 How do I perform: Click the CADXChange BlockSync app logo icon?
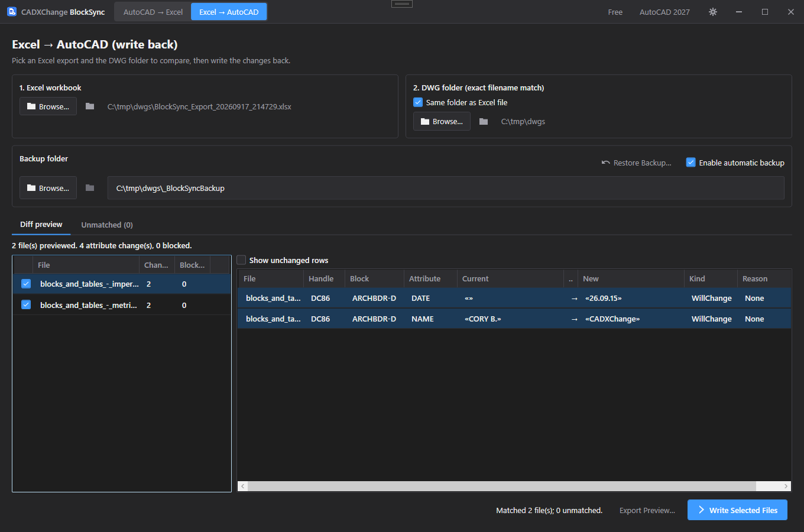pyautogui.click(x=11, y=12)
